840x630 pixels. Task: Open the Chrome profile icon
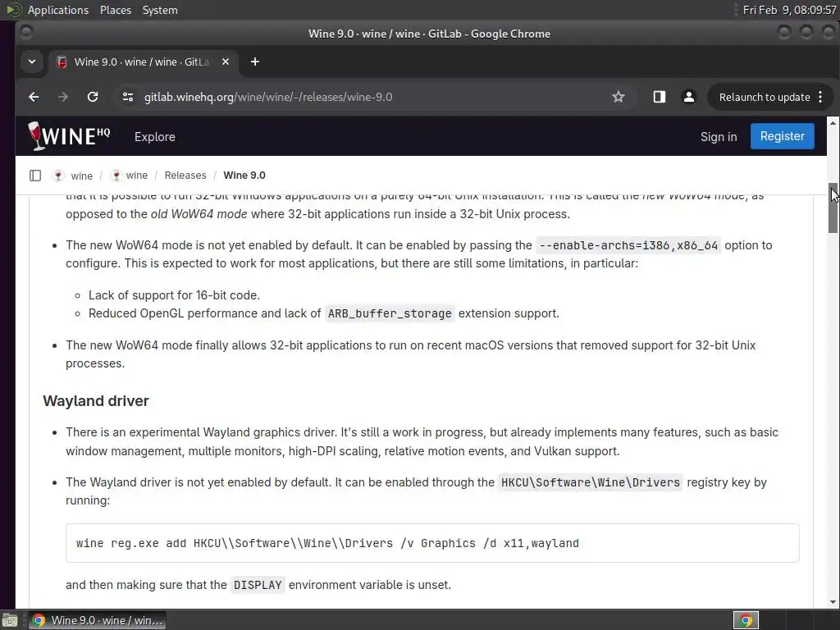click(689, 97)
